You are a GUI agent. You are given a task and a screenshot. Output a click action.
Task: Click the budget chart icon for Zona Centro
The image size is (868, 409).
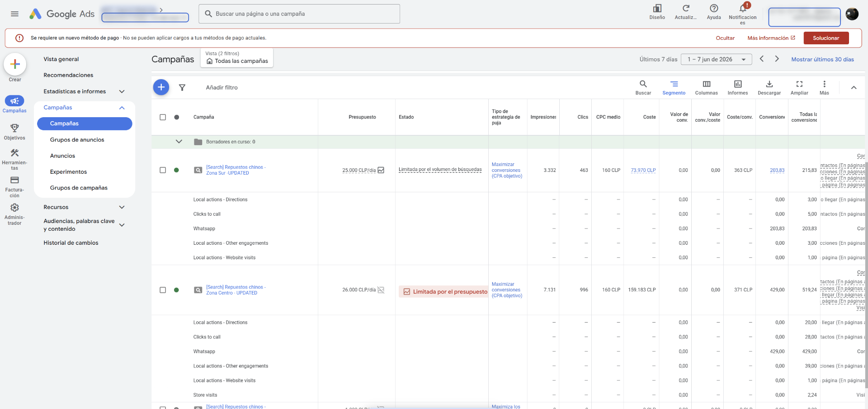381,290
